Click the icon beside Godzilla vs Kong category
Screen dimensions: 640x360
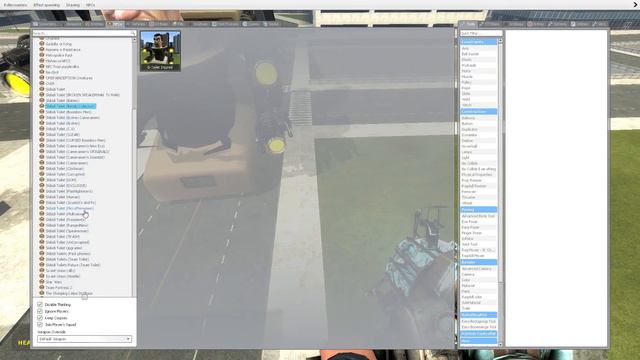coord(42,44)
